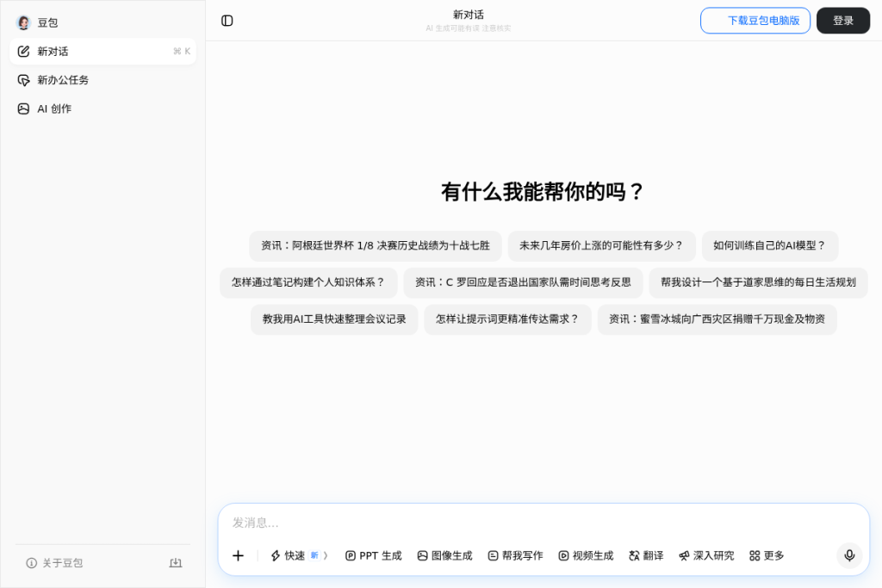Click the new chat pencil icon

coord(23,51)
